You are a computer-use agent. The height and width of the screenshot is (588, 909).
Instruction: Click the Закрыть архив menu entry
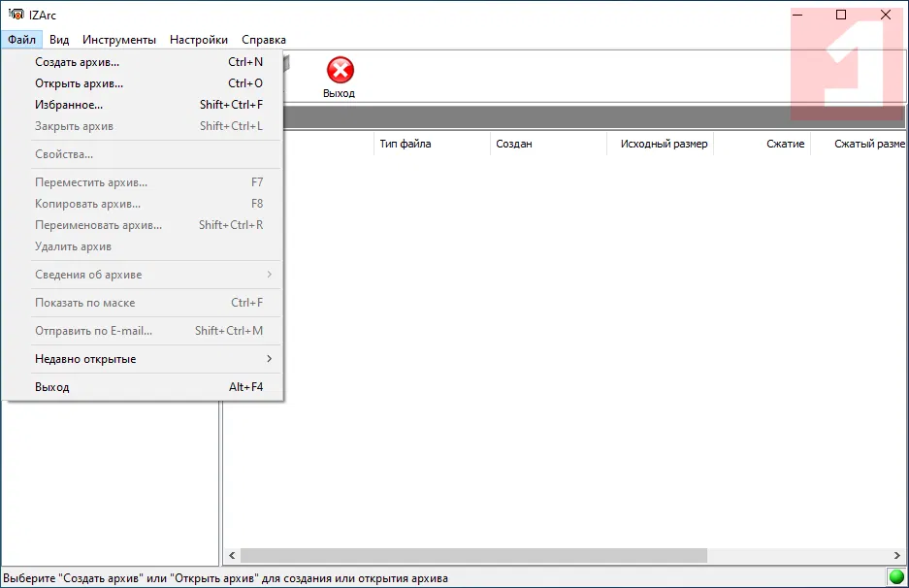pos(143,126)
